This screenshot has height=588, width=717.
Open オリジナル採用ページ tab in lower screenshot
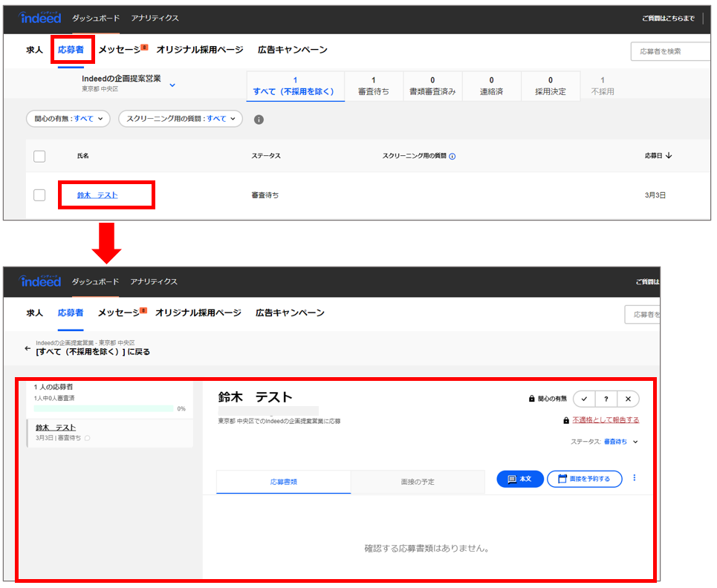198,313
